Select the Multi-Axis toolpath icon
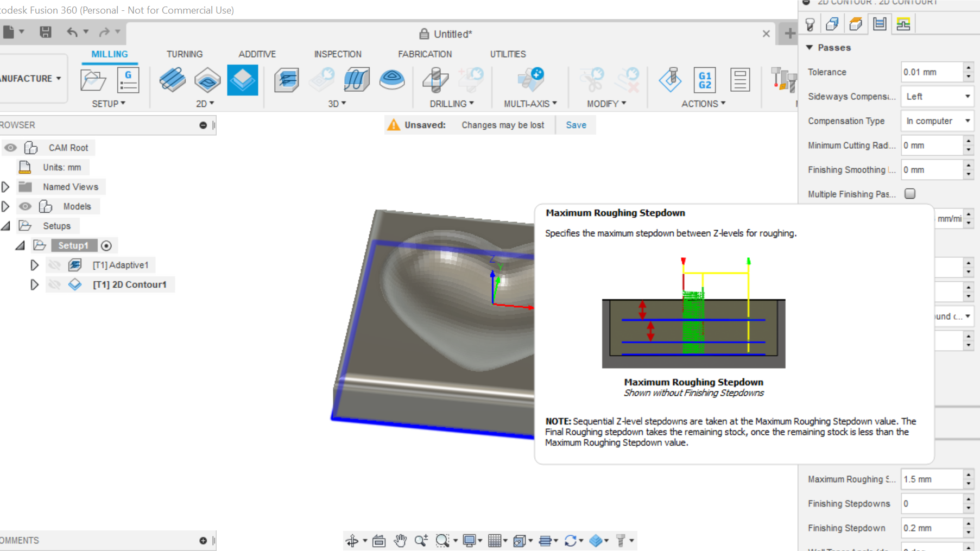This screenshot has width=980, height=551. pyautogui.click(x=530, y=80)
